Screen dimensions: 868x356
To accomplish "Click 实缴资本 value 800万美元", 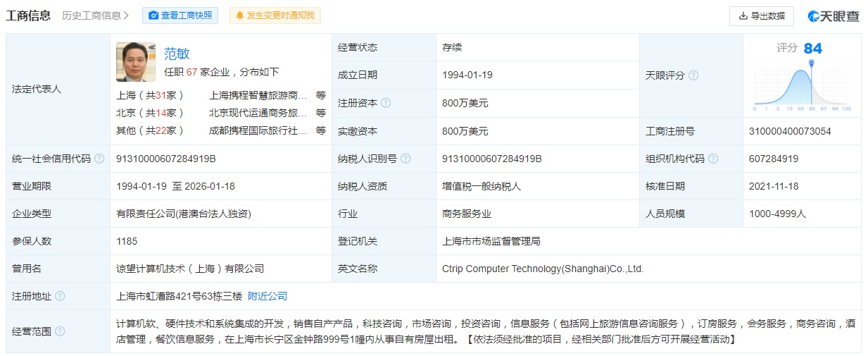I will click(465, 131).
